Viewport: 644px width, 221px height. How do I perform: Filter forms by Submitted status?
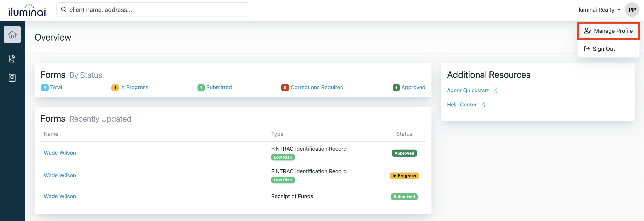click(x=219, y=88)
